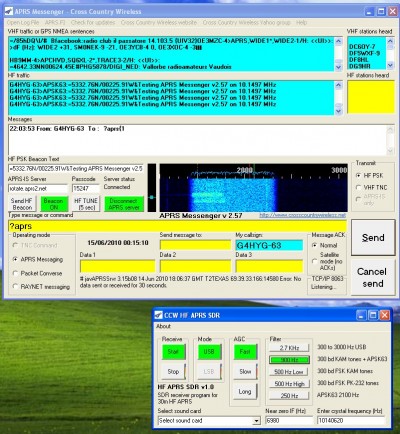Click the Passcode field
Screen dimensions: 400x434
point(86,188)
